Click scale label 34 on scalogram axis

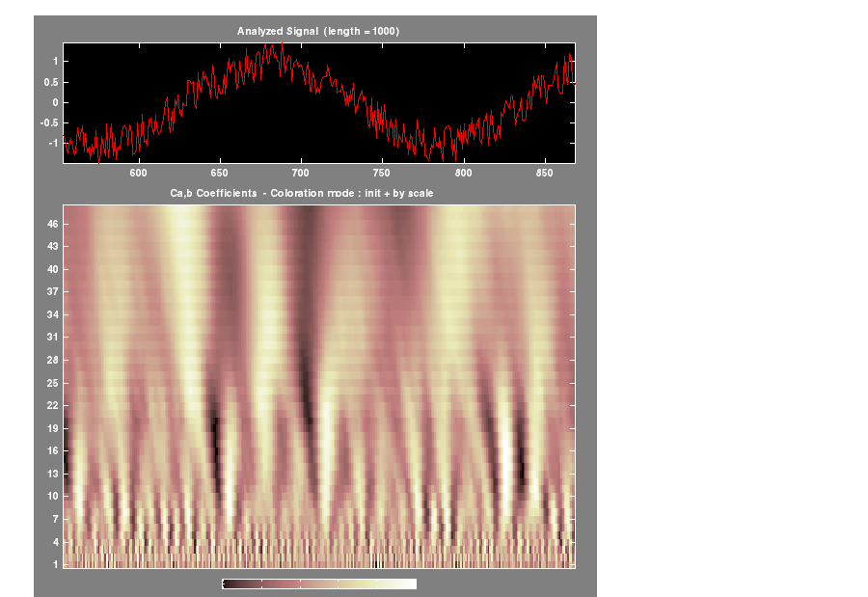(x=53, y=314)
